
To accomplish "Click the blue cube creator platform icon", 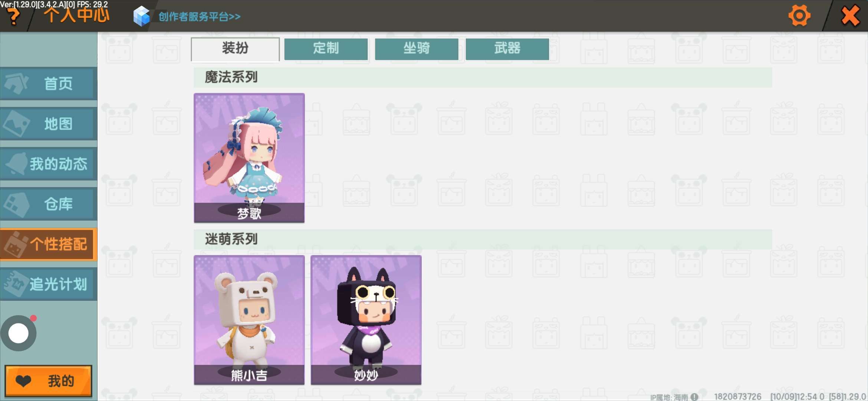I will (141, 16).
